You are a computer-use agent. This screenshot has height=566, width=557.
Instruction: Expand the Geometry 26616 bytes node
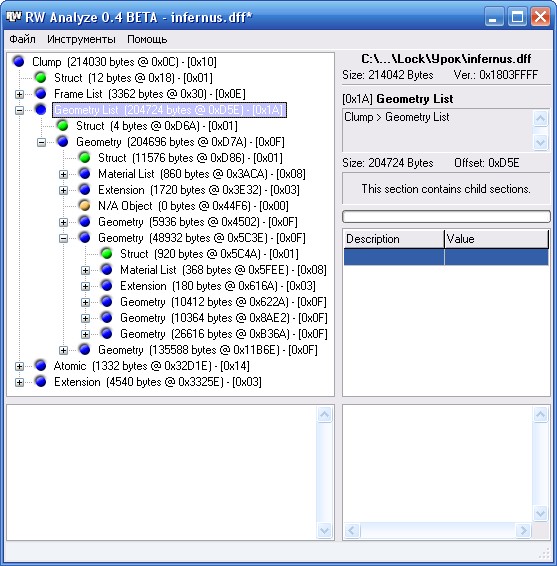point(86,334)
